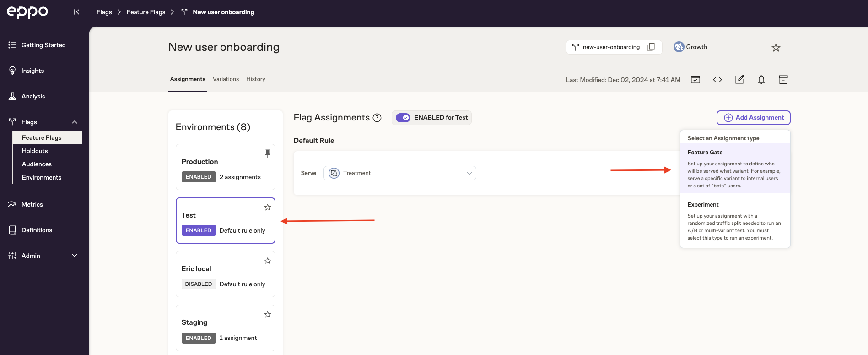The height and width of the screenshot is (355, 868).
Task: Collapse the sidebar with the arrow icon
Action: [x=76, y=12]
